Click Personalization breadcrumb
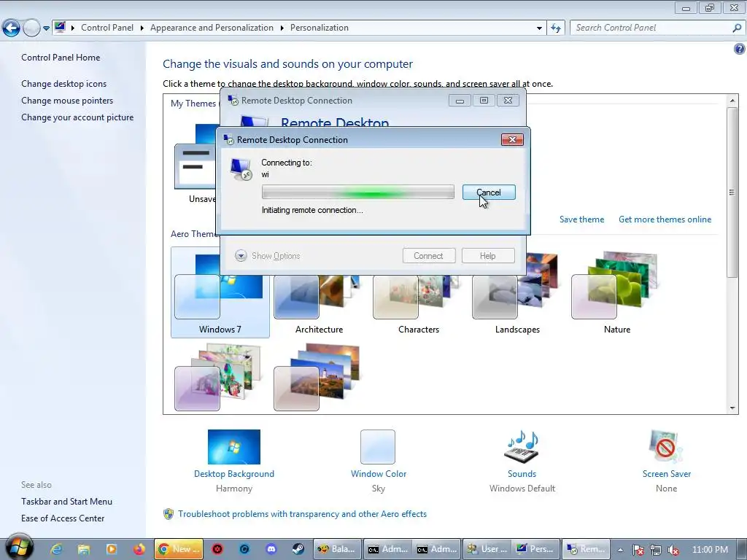This screenshot has height=560, width=747. coord(320,28)
